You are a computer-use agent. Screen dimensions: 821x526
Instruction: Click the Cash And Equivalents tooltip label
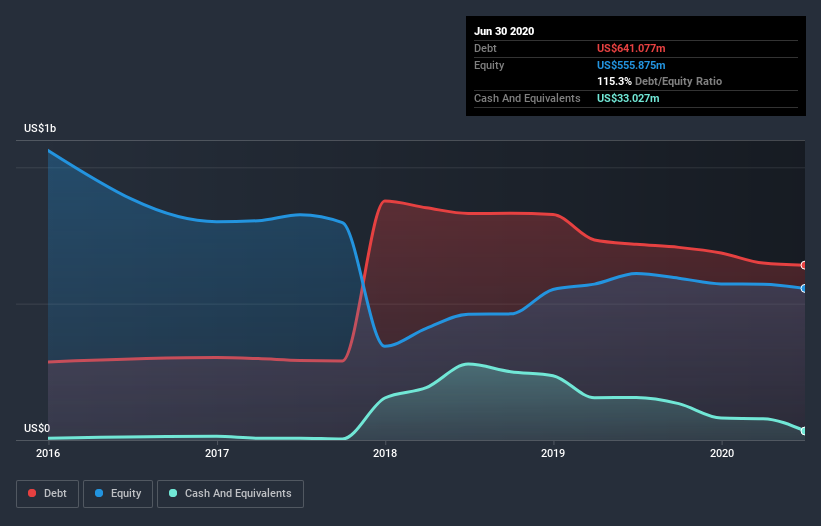coord(527,98)
